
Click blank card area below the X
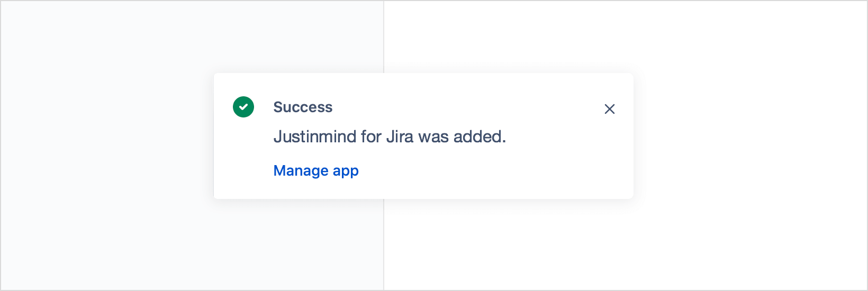(610, 159)
